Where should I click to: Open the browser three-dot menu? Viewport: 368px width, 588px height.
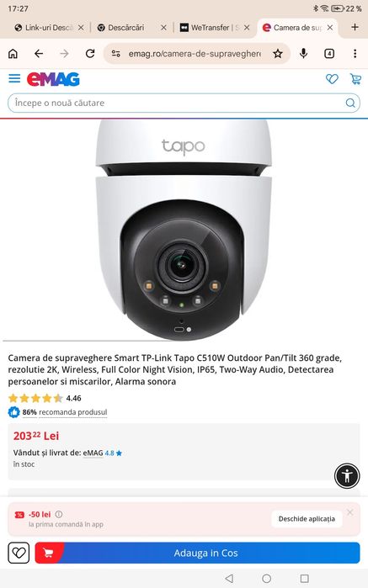[355, 54]
